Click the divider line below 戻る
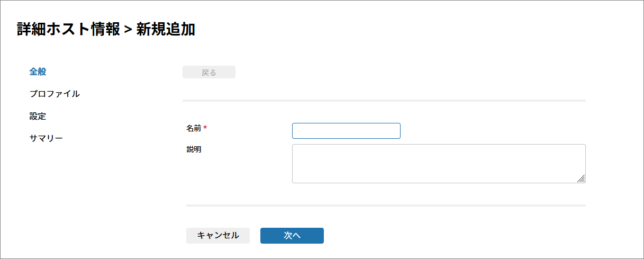This screenshot has width=644, height=259. pyautogui.click(x=384, y=100)
